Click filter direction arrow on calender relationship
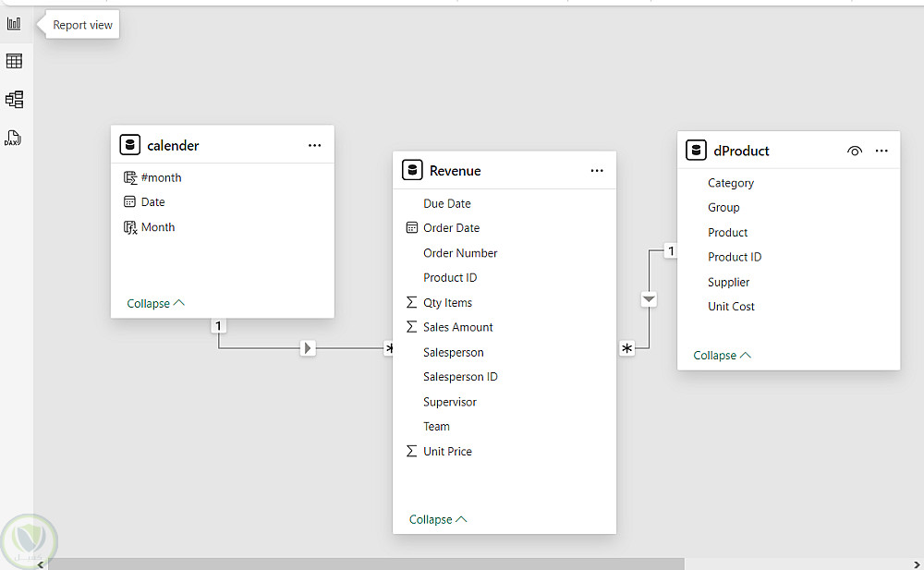The width and height of the screenshot is (924, 570). [x=308, y=348]
